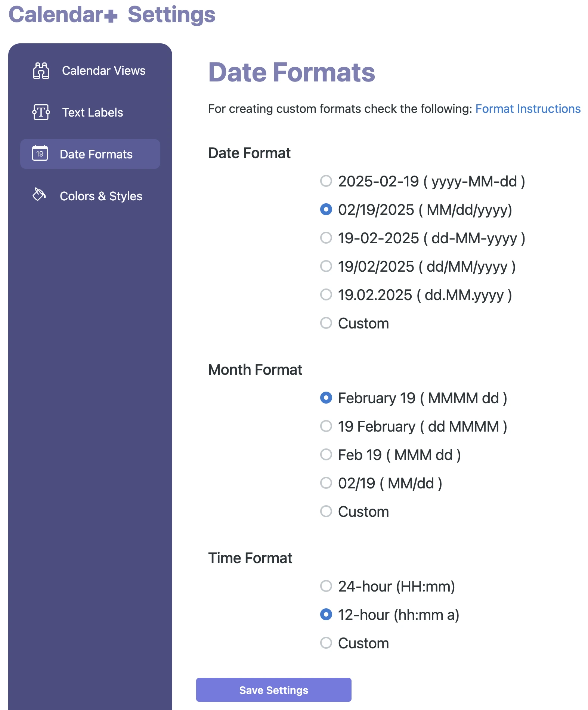Viewport: 588px width, 710px height.
Task: Choose the 19 February month format
Action: coord(326,426)
